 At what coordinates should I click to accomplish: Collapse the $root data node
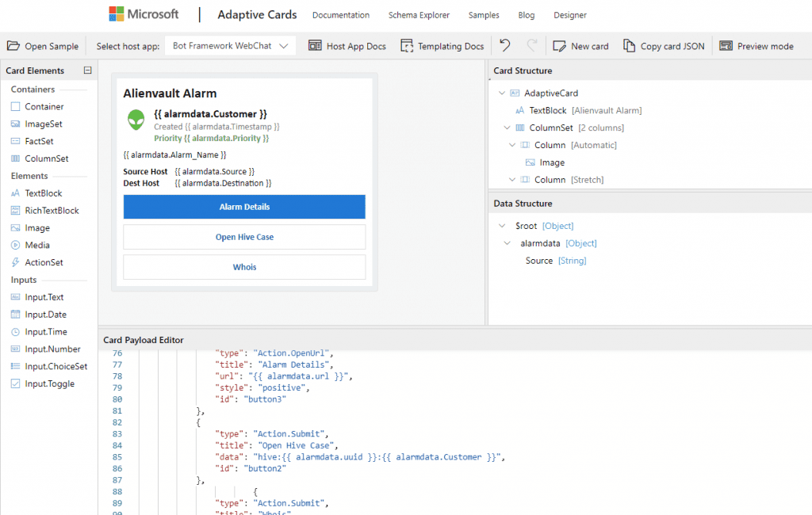coord(501,226)
